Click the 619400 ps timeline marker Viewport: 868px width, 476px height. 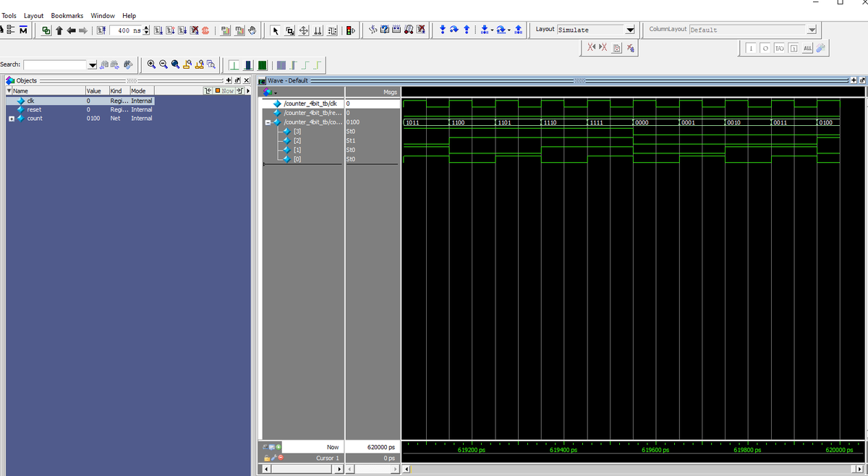(563, 450)
